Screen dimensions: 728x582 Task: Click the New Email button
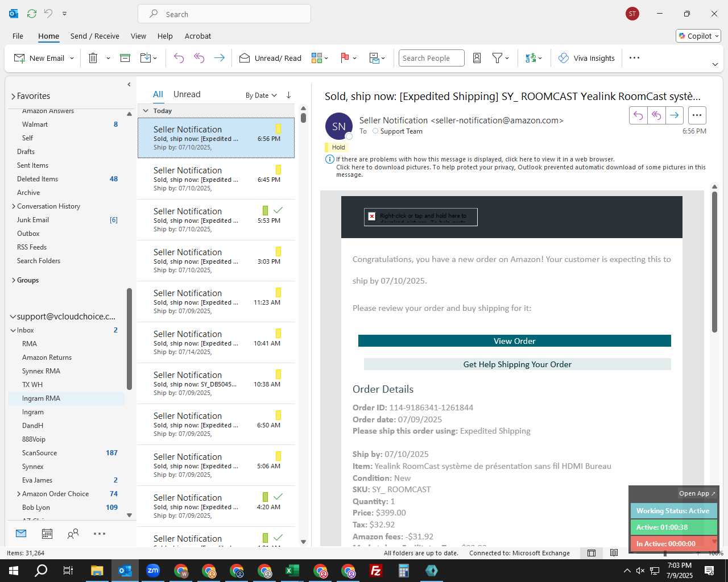[x=39, y=58]
